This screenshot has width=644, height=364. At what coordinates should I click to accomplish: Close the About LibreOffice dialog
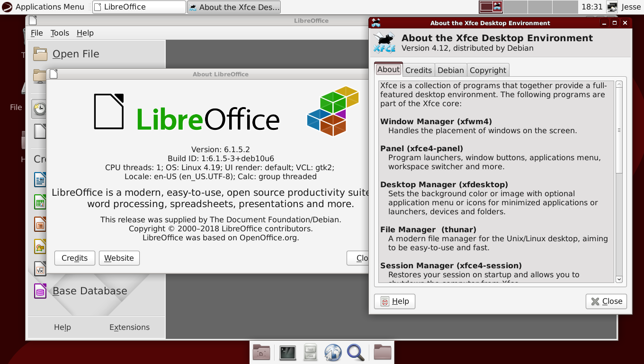358,258
